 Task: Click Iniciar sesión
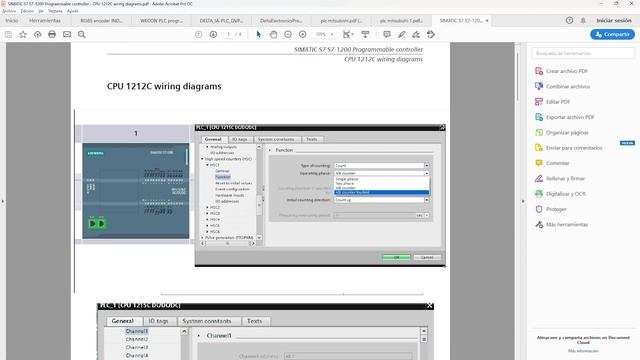pos(614,20)
